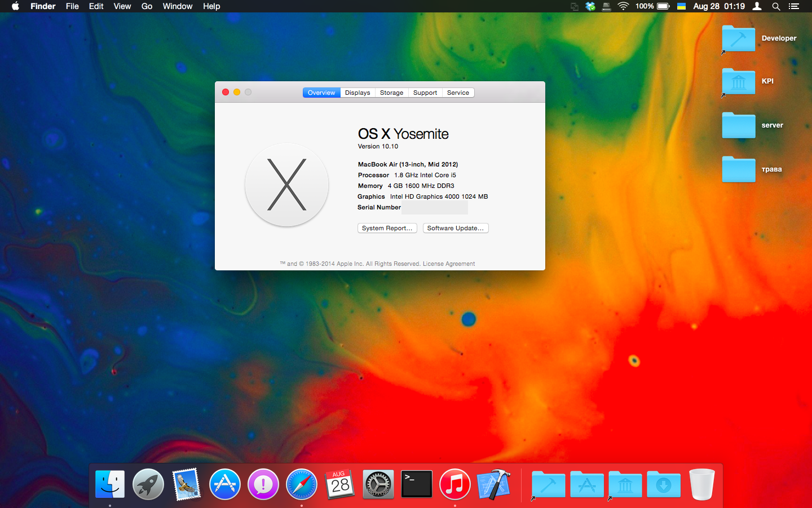The height and width of the screenshot is (508, 812).
Task: Open the Calendar dock icon
Action: tap(340, 484)
